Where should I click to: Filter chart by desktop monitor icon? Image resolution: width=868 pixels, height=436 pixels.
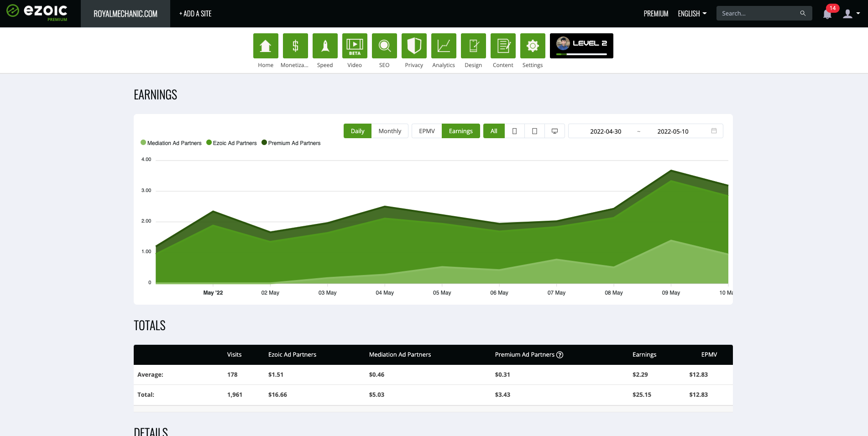[554, 131]
